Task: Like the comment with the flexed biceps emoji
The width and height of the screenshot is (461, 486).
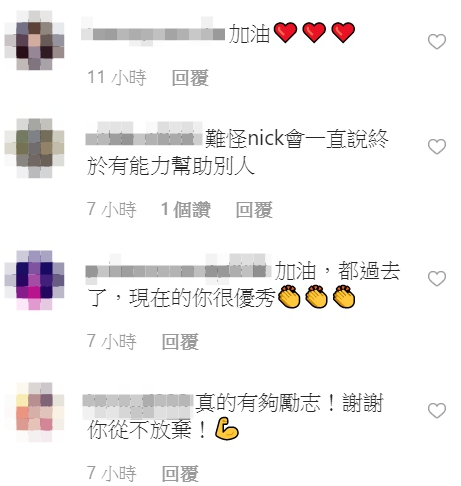Action: click(437, 410)
